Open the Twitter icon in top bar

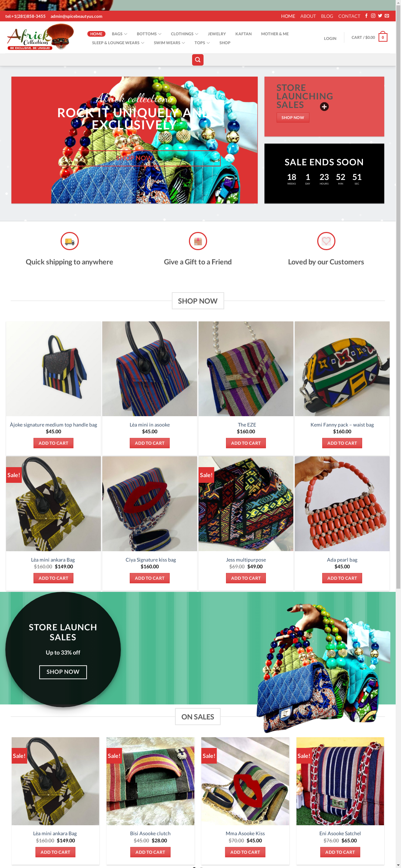380,16
